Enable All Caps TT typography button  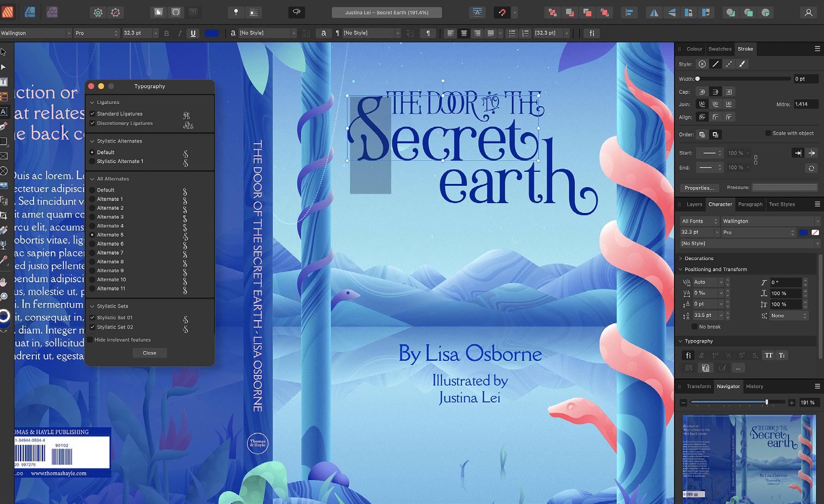769,355
